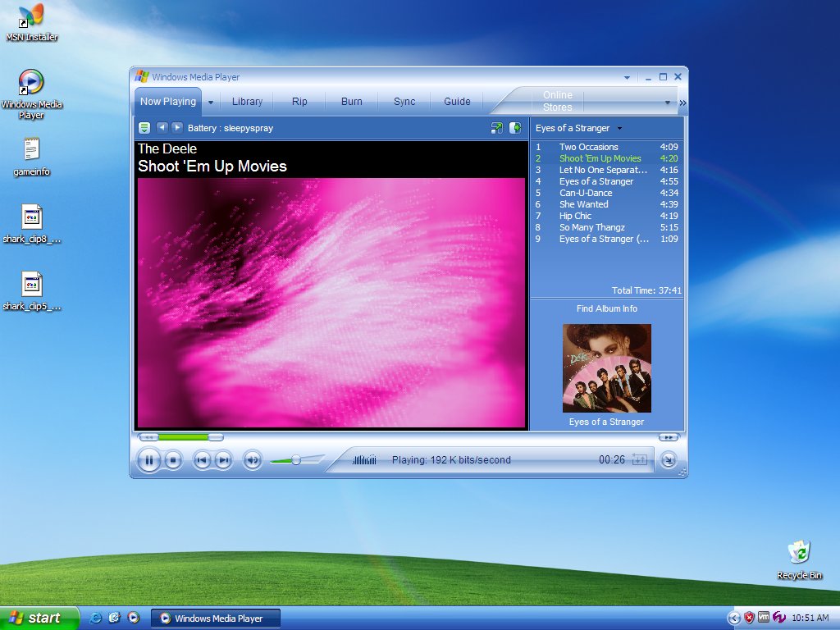Click the maximize video size icon

(515, 128)
